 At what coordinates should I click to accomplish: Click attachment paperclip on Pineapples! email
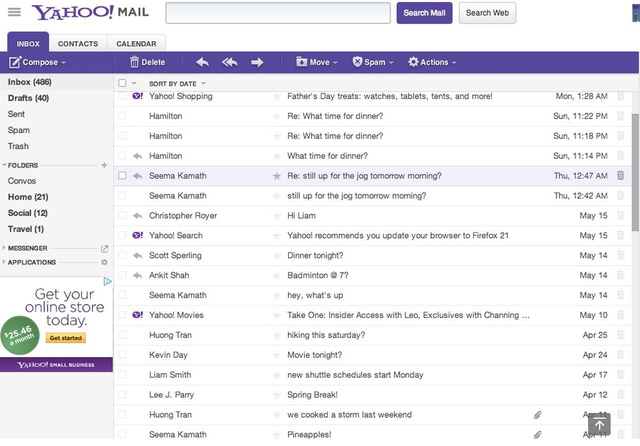coord(538,435)
